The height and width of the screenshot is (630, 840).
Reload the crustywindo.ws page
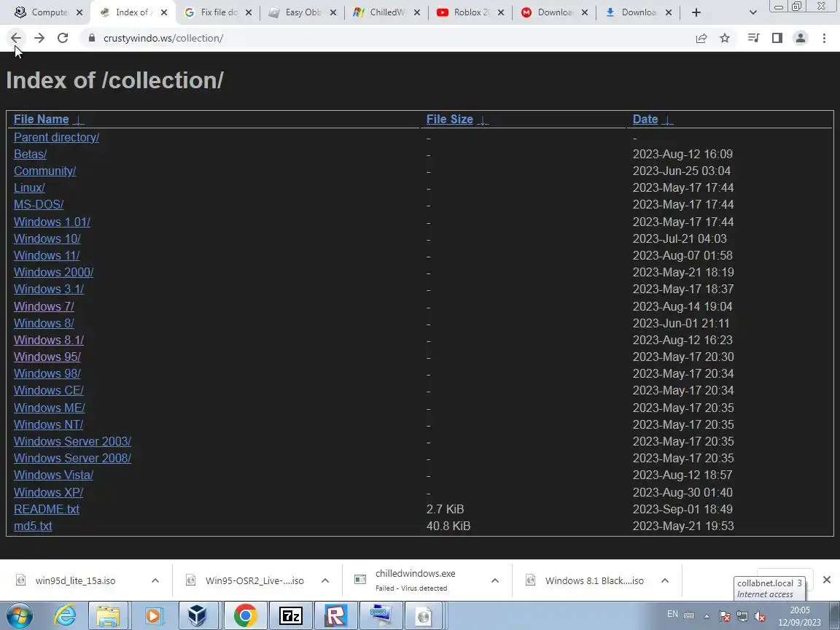pyautogui.click(x=63, y=38)
